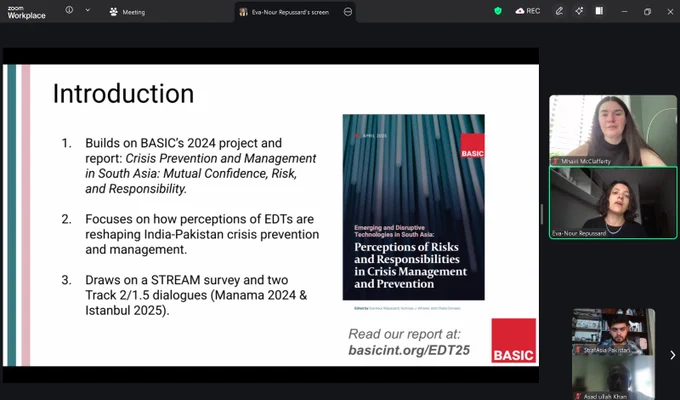Click the text "Focuses on how perceptions of EDTs are"
Image resolution: width=680 pixels, height=400 pixels.
pos(199,219)
